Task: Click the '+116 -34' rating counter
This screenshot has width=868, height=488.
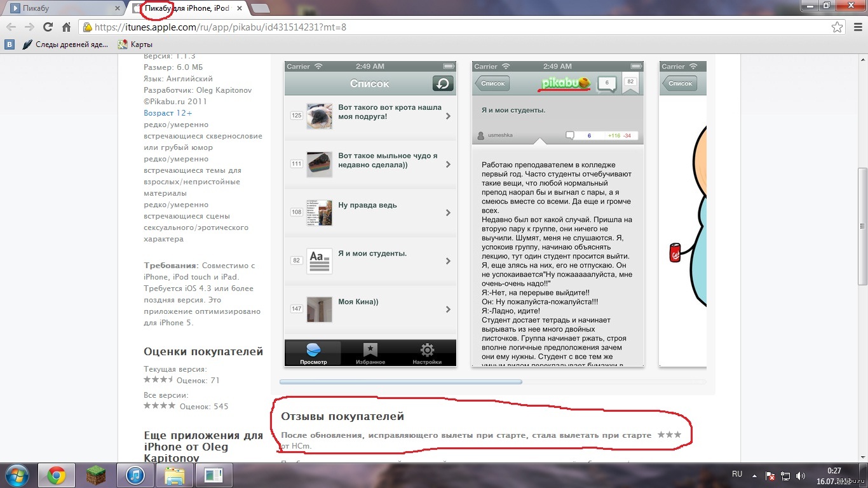Action: pos(619,136)
